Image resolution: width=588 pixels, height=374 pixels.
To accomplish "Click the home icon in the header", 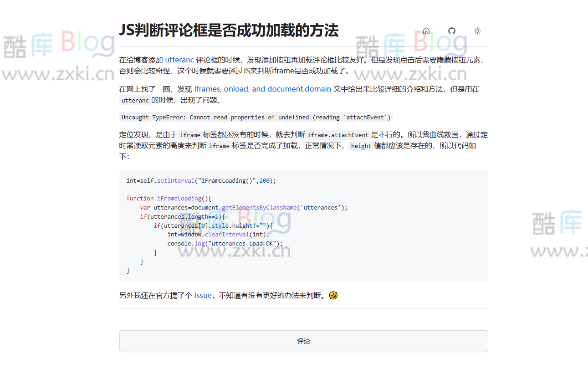I will (426, 31).
